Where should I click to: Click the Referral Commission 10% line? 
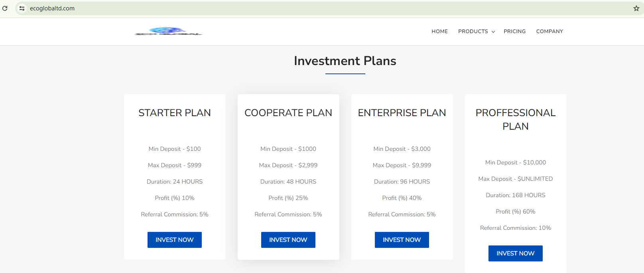coord(515,228)
